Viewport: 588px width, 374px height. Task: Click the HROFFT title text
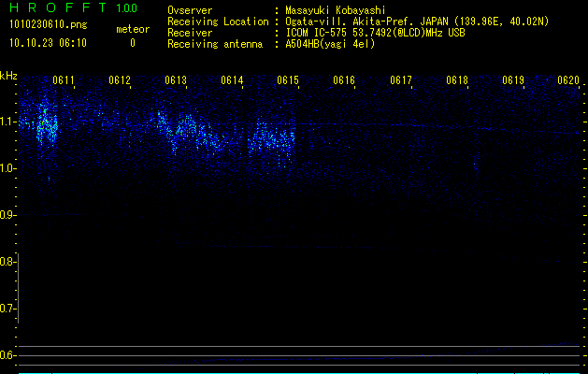click(x=58, y=7)
